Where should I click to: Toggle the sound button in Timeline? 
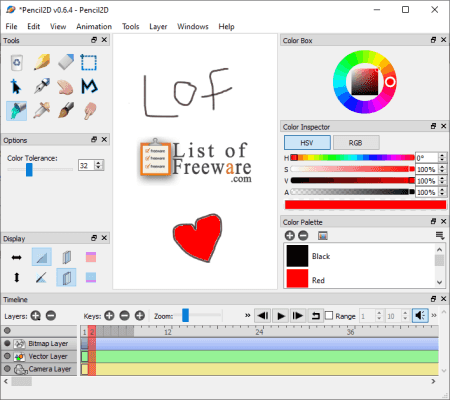tap(420, 316)
